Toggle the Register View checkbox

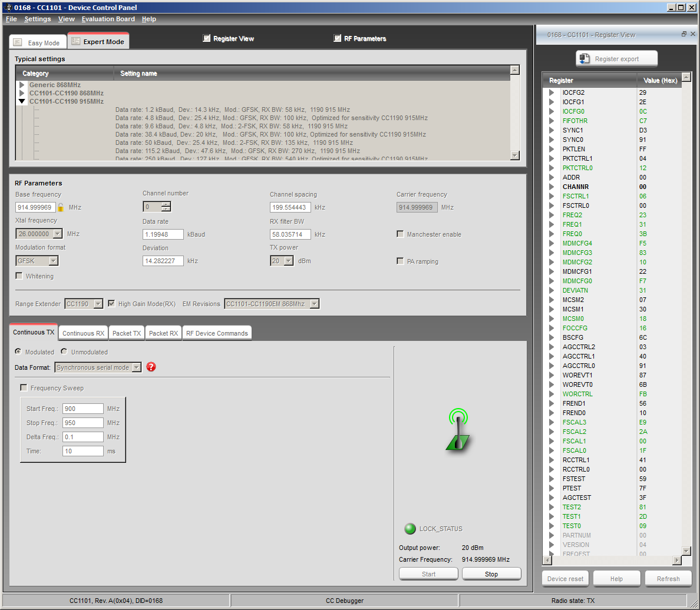(x=206, y=38)
